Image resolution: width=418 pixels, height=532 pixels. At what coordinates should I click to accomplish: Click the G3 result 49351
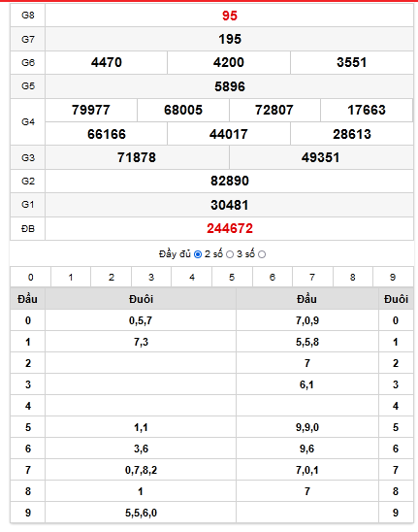(320, 157)
